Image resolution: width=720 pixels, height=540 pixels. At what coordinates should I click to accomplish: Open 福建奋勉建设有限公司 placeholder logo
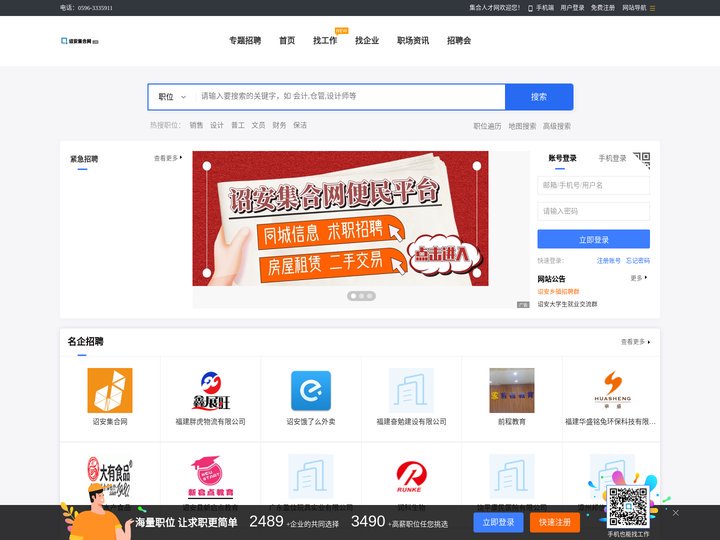click(x=411, y=390)
